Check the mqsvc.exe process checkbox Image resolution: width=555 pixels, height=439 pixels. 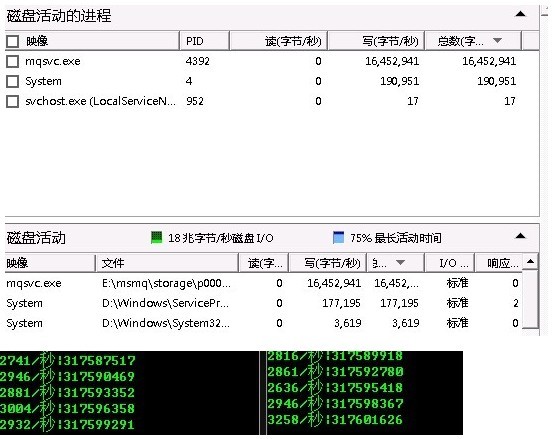tap(13, 61)
